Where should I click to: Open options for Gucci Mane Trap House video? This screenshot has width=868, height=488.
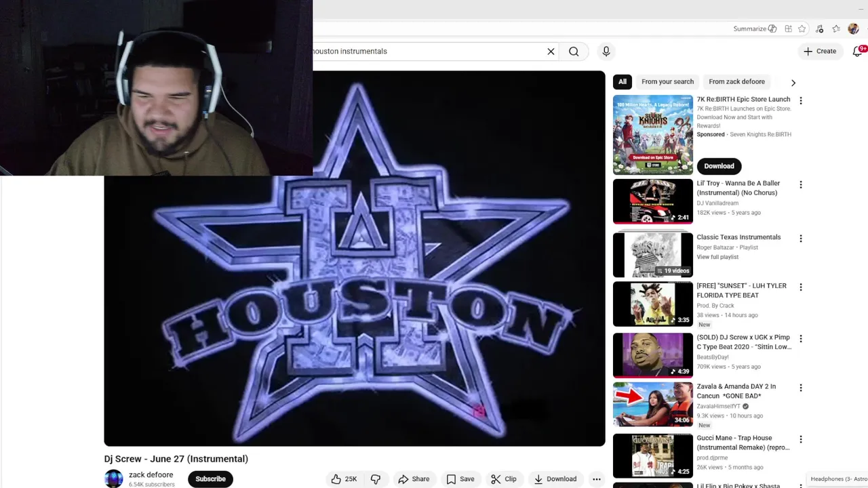[x=801, y=439]
